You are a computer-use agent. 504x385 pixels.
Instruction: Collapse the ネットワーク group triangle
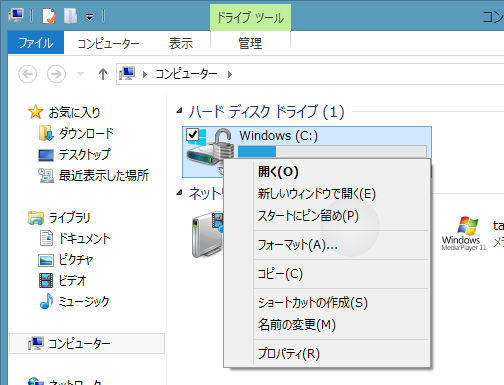(x=179, y=192)
